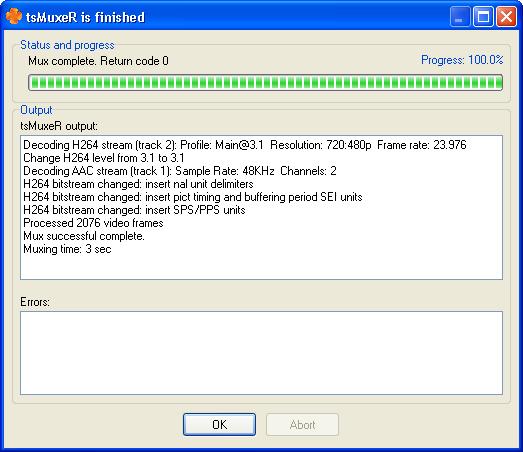Click the Muxing time: 3 sec line
The image size is (523, 452).
pyautogui.click(x=67, y=249)
